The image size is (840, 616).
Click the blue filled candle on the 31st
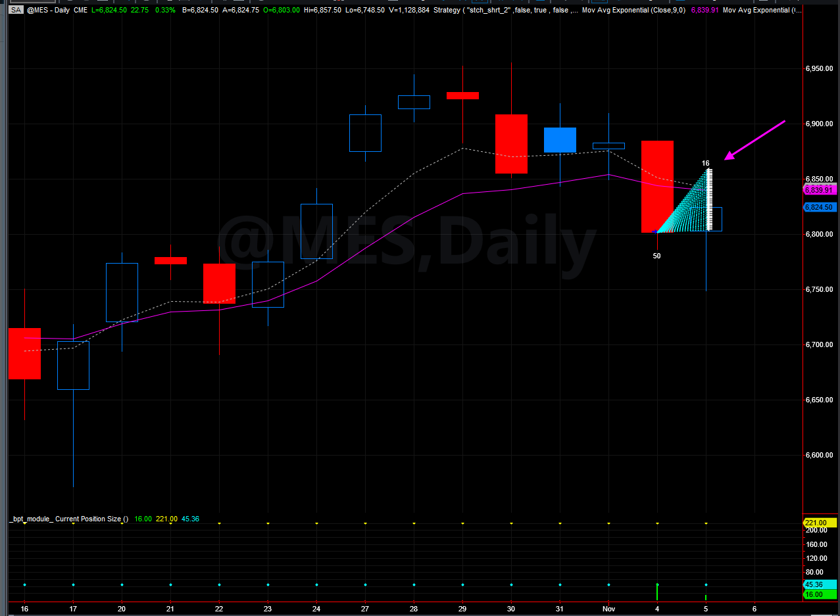560,140
